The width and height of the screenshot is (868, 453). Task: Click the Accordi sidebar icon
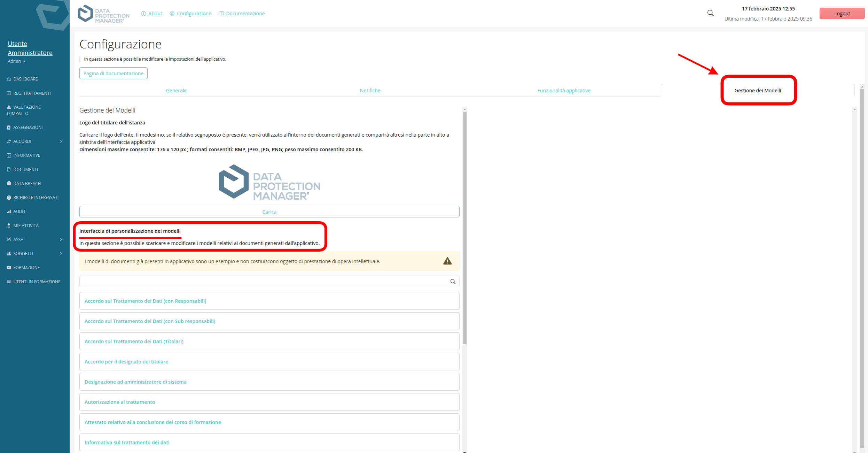click(x=9, y=141)
